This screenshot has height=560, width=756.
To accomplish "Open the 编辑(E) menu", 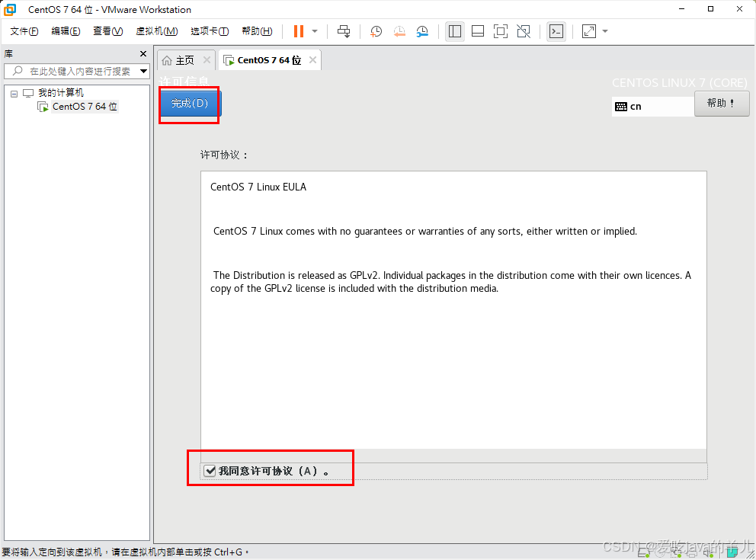I will [x=66, y=31].
